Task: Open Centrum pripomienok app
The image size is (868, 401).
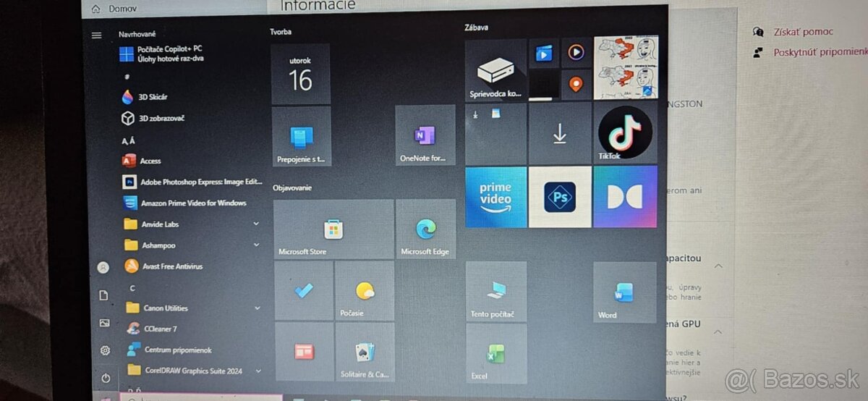Action: (x=169, y=350)
